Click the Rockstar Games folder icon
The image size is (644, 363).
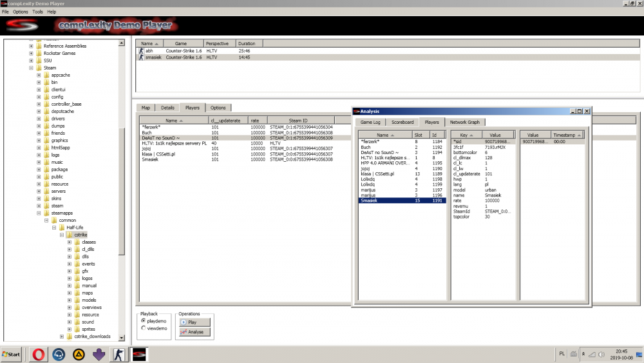pos(39,53)
